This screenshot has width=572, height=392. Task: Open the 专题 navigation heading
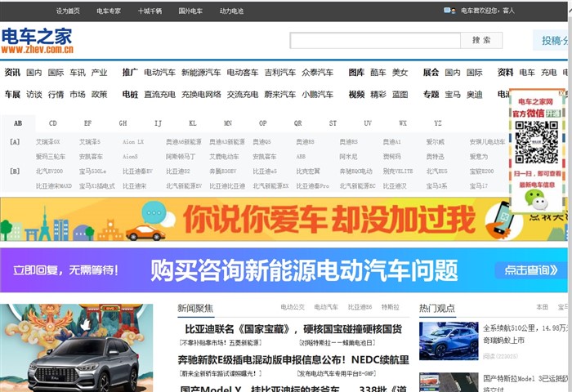(x=431, y=95)
